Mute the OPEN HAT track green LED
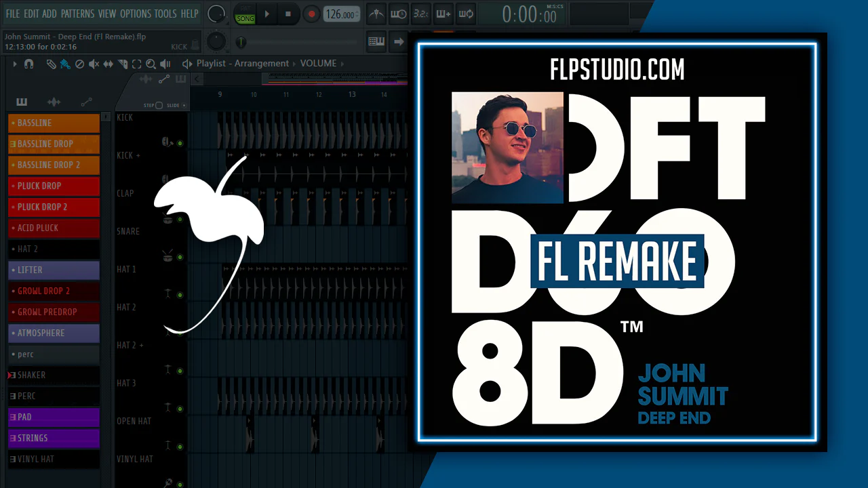The width and height of the screenshot is (868, 488). coord(180,447)
